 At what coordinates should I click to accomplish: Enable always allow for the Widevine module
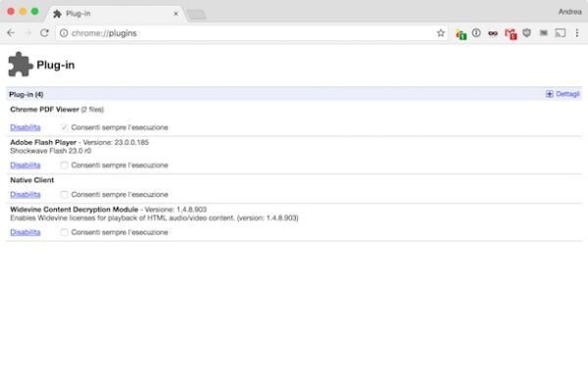[64, 232]
